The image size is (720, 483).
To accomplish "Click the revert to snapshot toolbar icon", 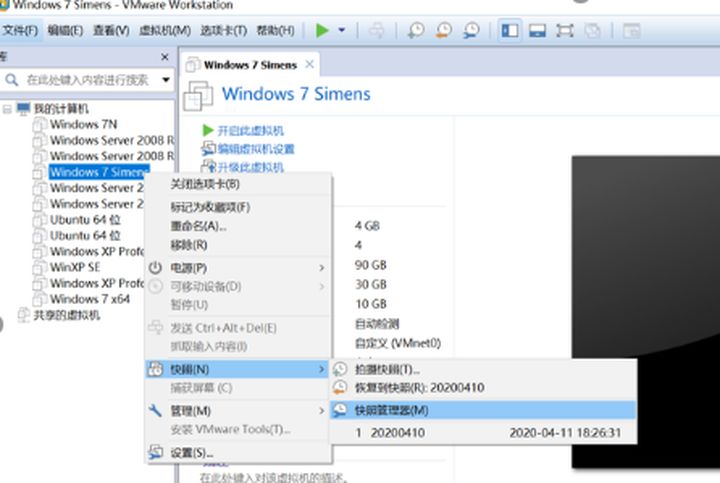I will tap(444, 30).
